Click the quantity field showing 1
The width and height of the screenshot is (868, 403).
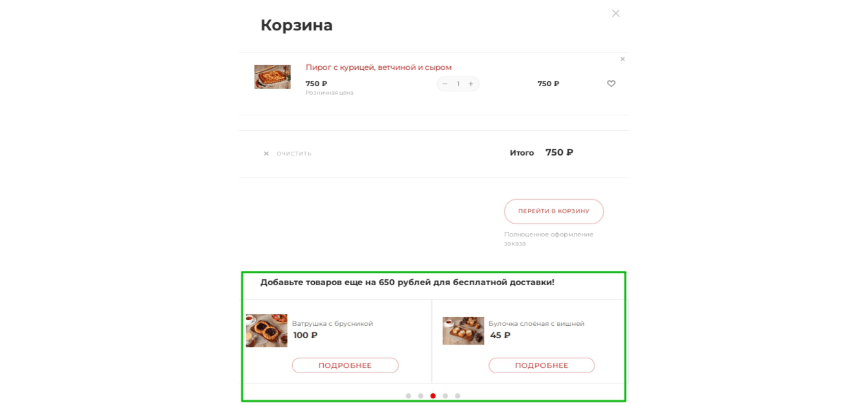tap(458, 84)
